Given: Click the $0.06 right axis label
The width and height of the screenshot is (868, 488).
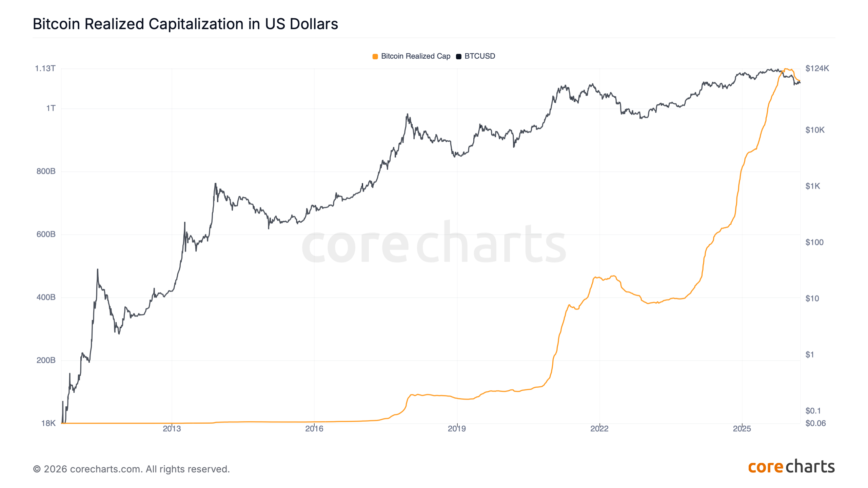Looking at the screenshot, I should [x=815, y=423].
